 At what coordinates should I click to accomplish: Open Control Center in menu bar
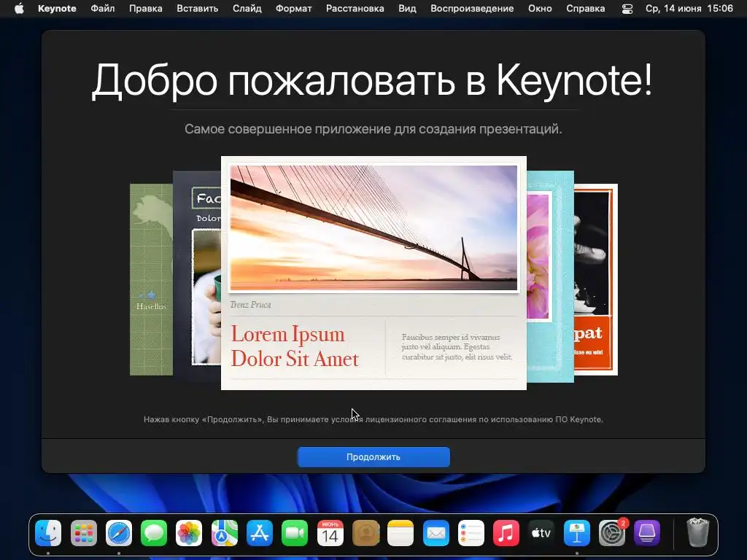pos(627,9)
